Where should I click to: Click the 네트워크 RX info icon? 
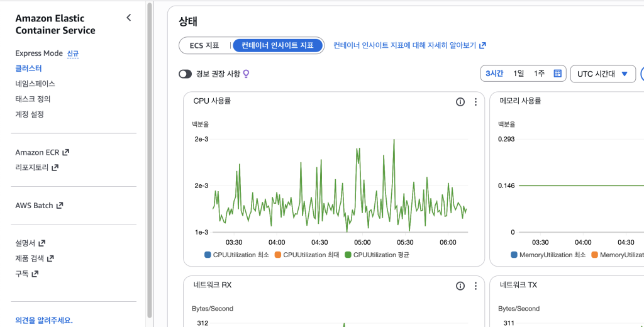click(x=460, y=285)
